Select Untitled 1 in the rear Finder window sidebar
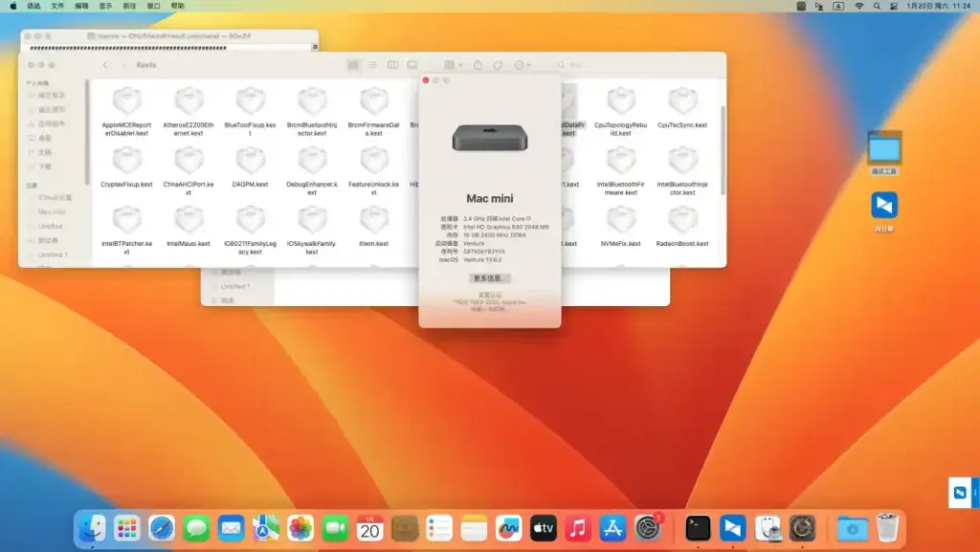 pos(235,286)
